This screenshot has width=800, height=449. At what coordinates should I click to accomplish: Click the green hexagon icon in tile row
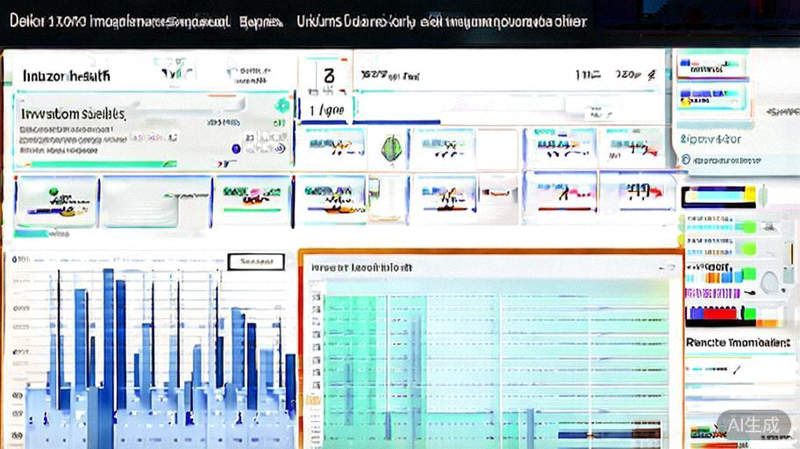coord(391,148)
